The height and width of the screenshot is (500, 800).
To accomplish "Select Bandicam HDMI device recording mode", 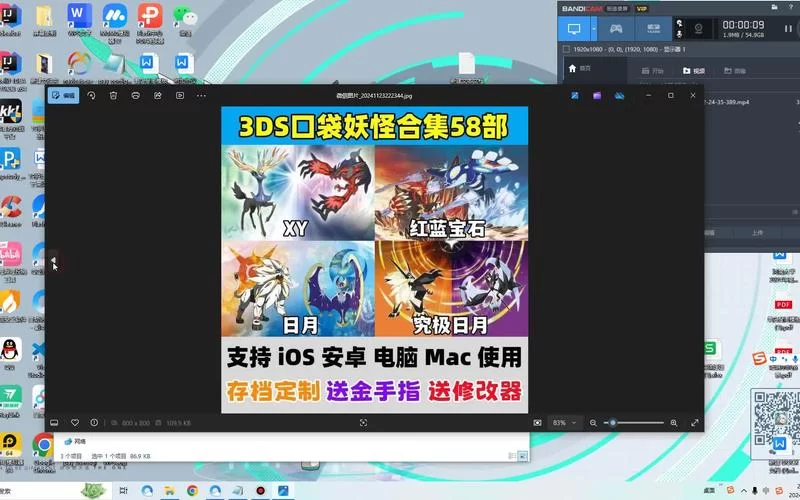I will 653,29.
